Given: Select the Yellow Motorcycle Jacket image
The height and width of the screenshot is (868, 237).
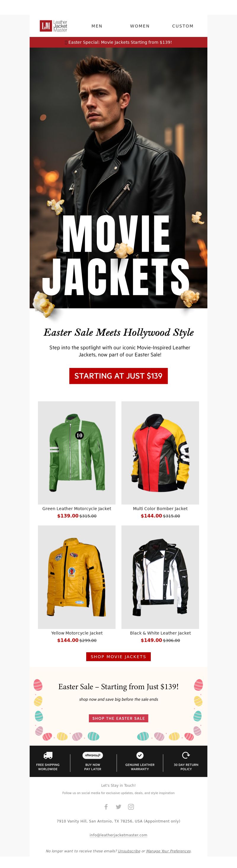Looking at the screenshot, I should (x=77, y=577).
